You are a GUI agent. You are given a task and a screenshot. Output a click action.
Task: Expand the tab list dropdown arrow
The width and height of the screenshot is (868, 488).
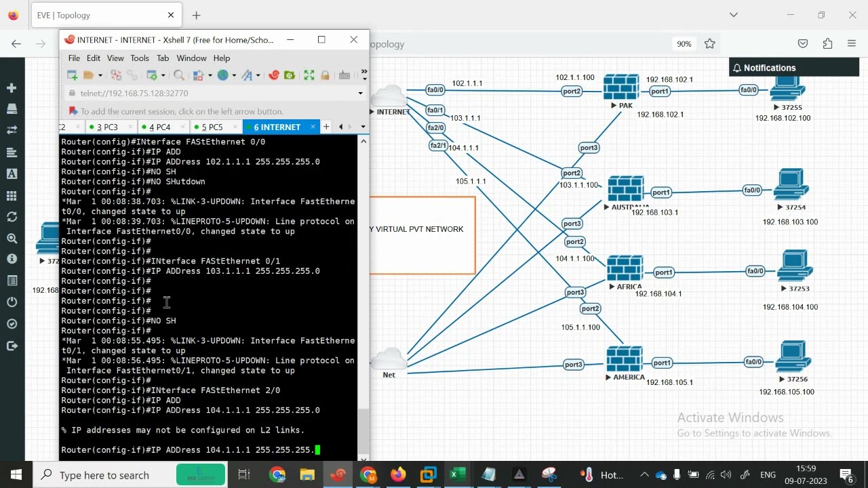click(x=363, y=127)
